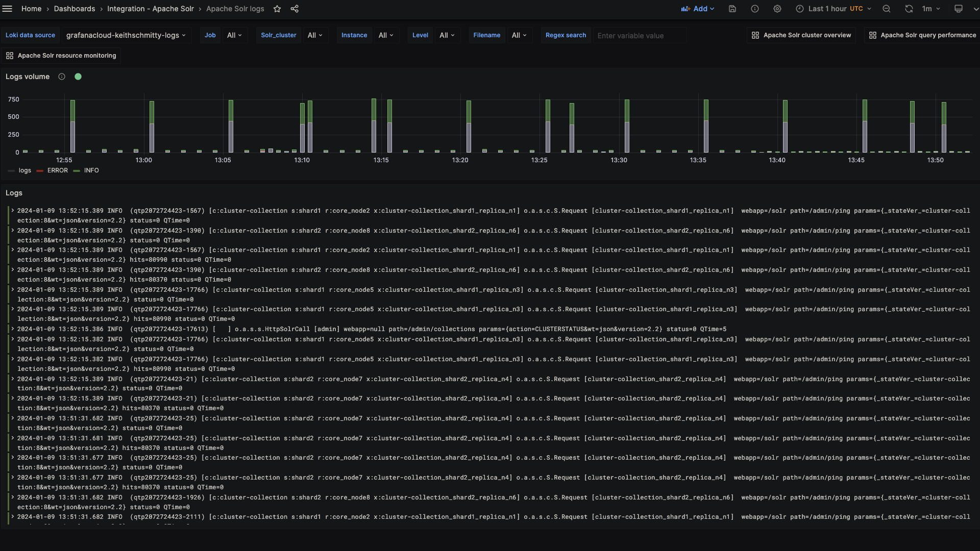Cycle the kiosk view mode icon
Image resolution: width=980 pixels, height=551 pixels.
(x=959, y=9)
